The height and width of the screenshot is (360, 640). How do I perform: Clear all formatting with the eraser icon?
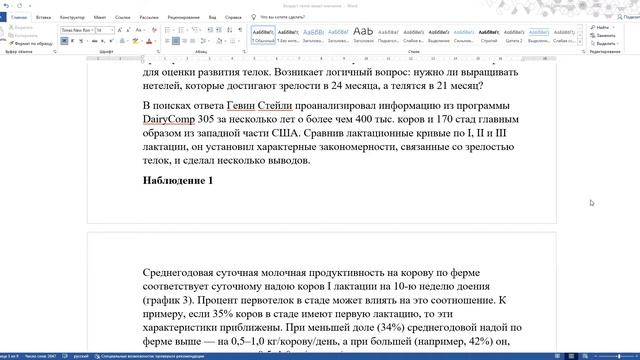point(154,30)
